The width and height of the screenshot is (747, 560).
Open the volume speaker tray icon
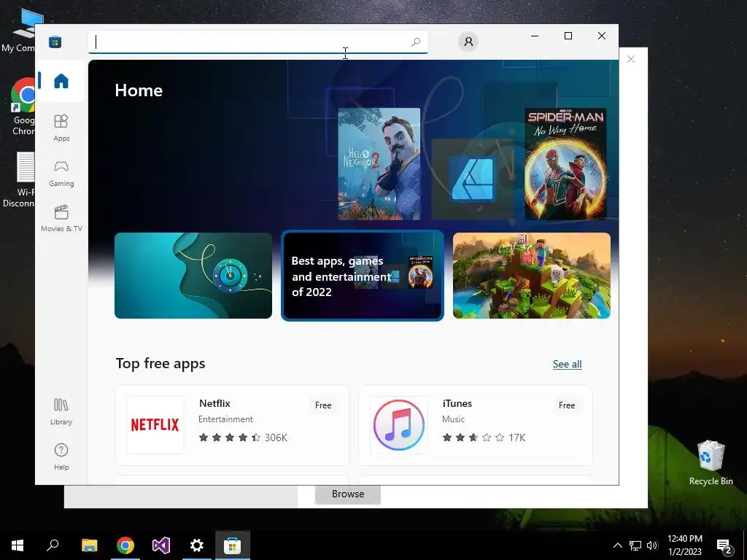tap(652, 545)
